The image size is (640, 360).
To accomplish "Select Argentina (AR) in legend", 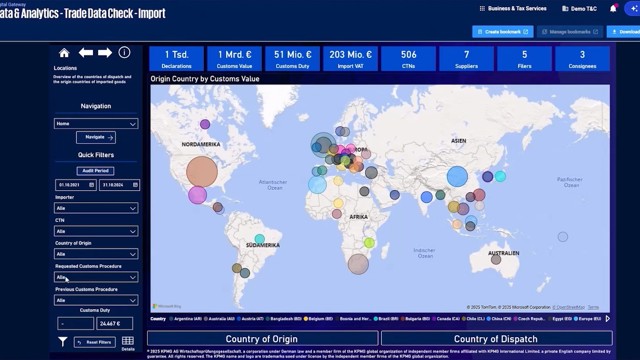I will [185, 319].
